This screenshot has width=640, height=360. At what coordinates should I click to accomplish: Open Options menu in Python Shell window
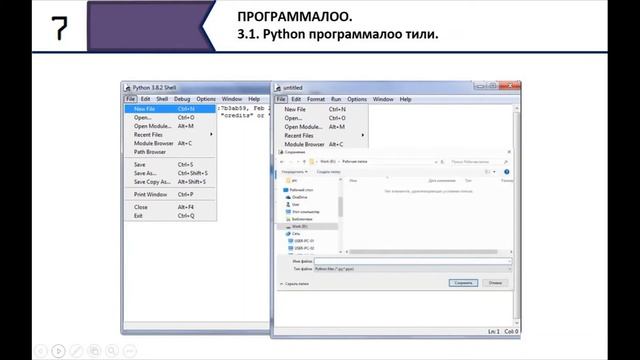206,99
